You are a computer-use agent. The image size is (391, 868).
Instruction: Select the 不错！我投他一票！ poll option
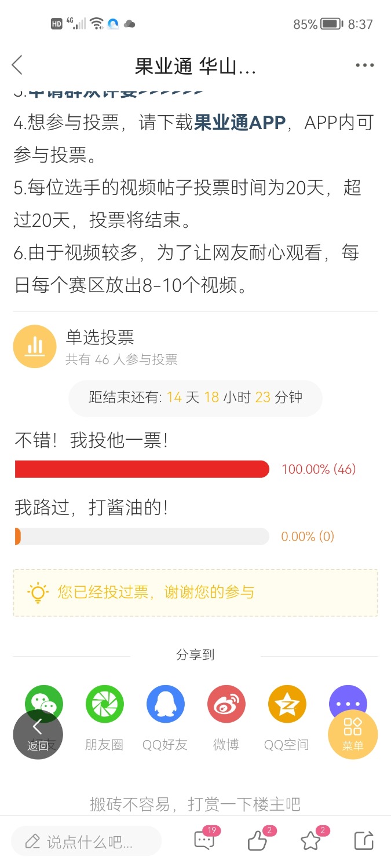coord(92,441)
